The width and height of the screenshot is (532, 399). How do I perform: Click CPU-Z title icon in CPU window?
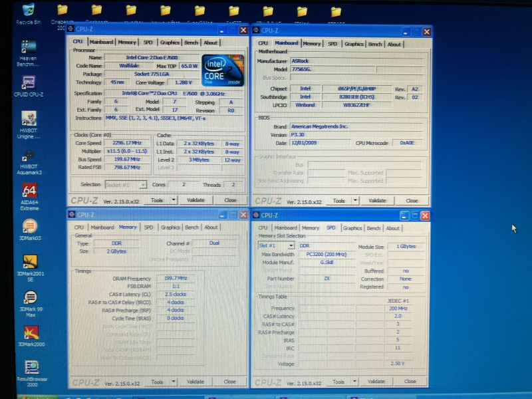pyautogui.click(x=70, y=29)
